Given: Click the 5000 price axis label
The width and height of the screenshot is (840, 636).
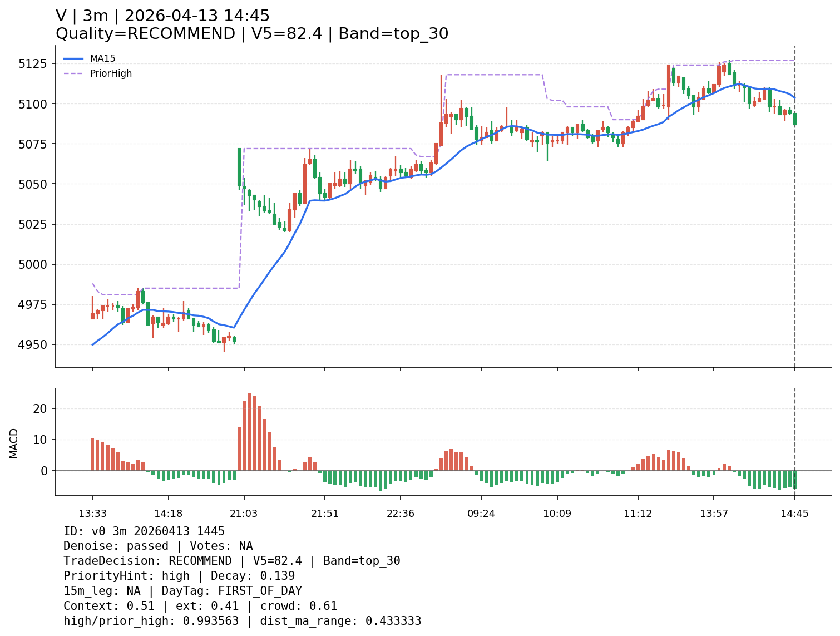Looking at the screenshot, I should (x=34, y=264).
